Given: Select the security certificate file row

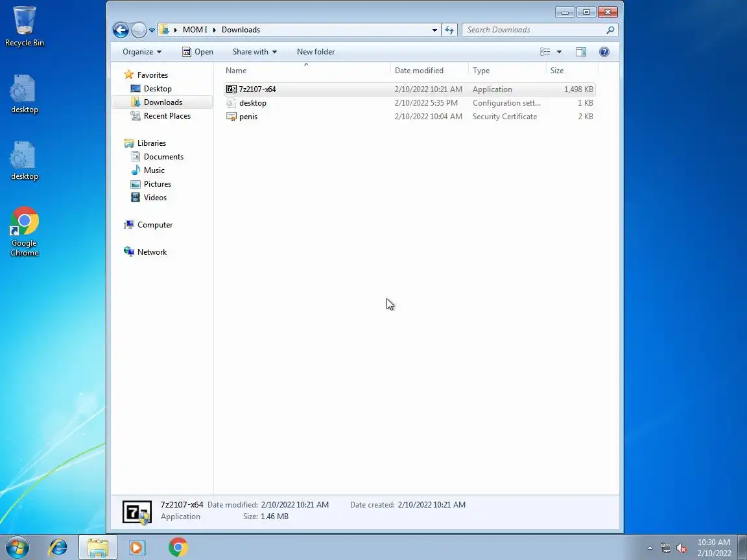Looking at the screenshot, I should click(409, 117).
